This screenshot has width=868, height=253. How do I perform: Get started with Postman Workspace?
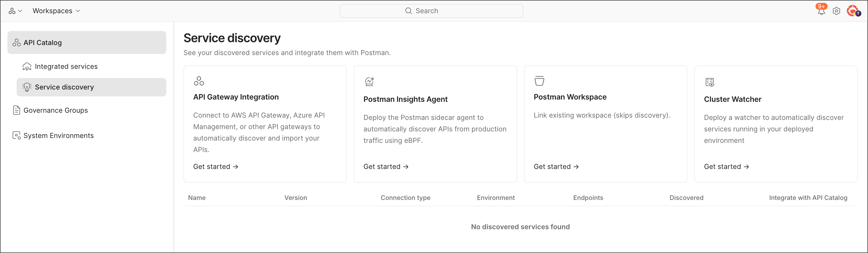point(556,167)
